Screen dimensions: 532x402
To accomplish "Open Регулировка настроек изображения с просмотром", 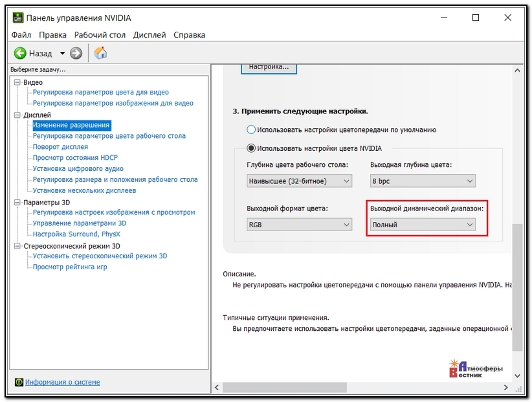I will (114, 212).
